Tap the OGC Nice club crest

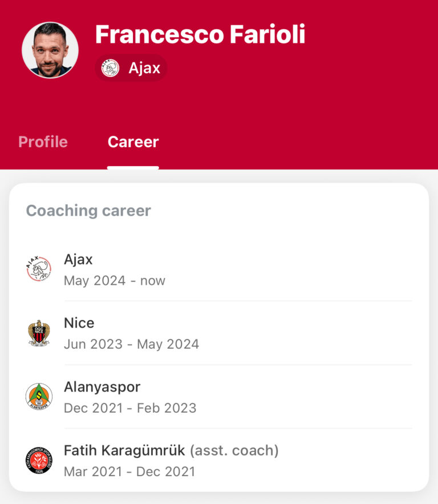[39, 333]
